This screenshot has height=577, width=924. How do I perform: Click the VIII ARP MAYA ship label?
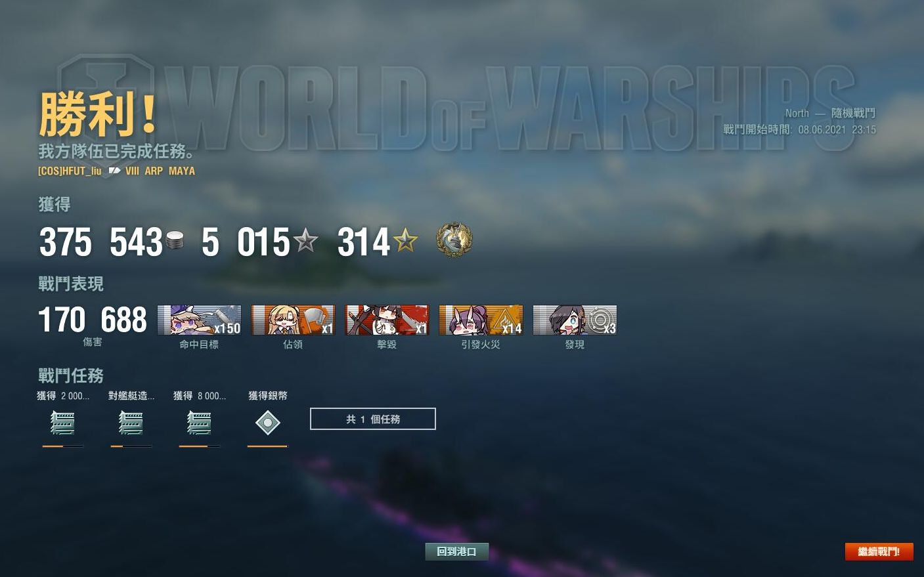tap(160, 171)
